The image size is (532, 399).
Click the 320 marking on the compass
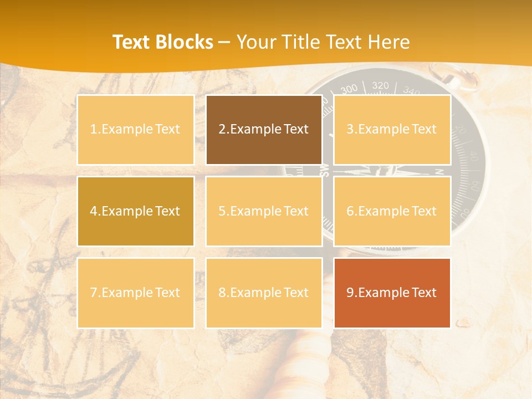(x=380, y=85)
